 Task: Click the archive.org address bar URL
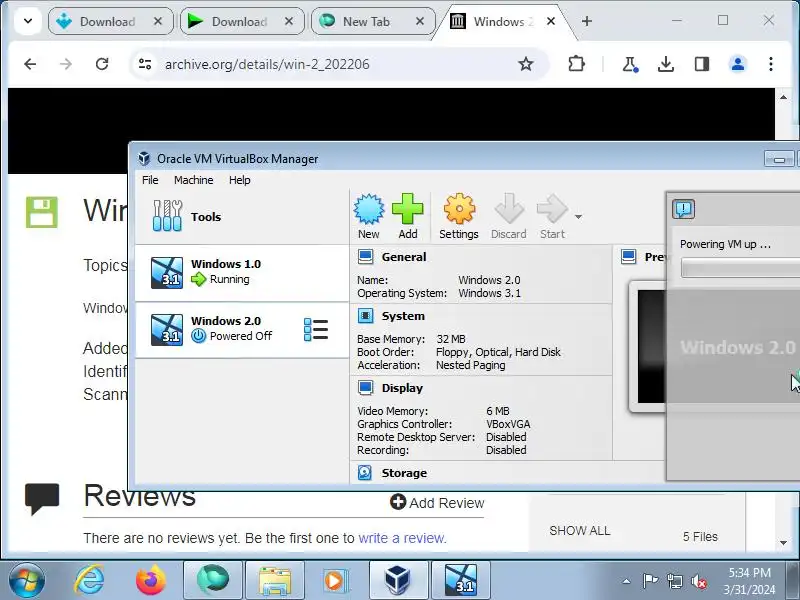[267, 64]
